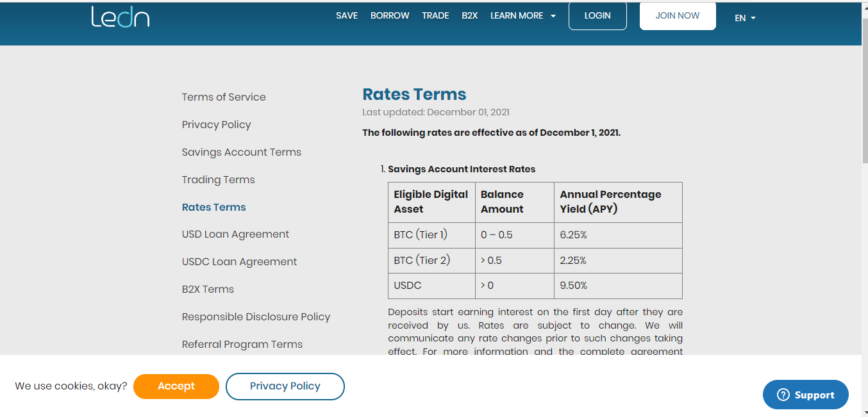Click the Ledn logo
868x417 pixels.
121,17
